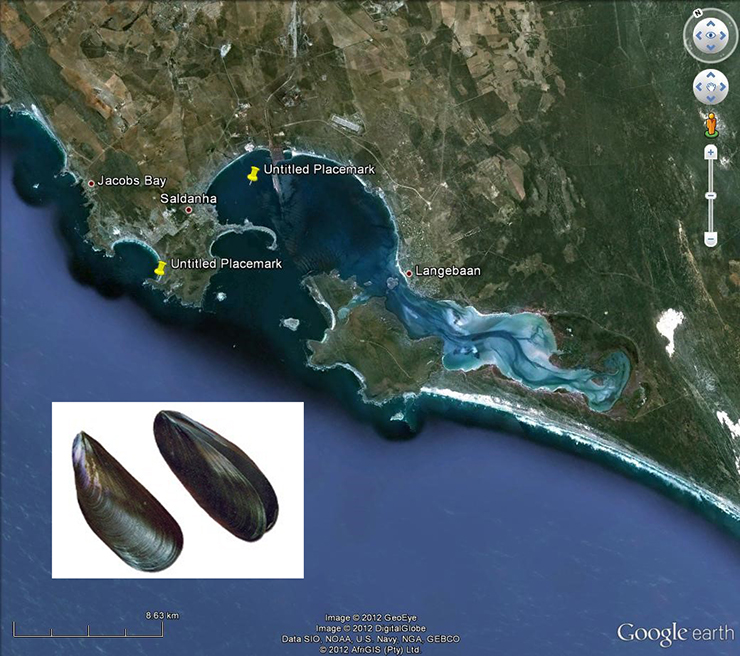Select the orange Street View pegman
This screenshot has width=740, height=656.
(x=711, y=125)
